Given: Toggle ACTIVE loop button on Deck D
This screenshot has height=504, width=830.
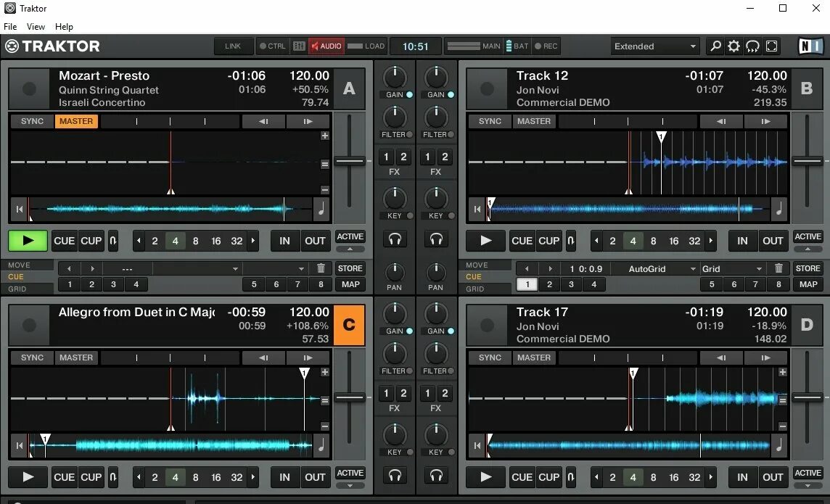Looking at the screenshot, I should click(808, 473).
